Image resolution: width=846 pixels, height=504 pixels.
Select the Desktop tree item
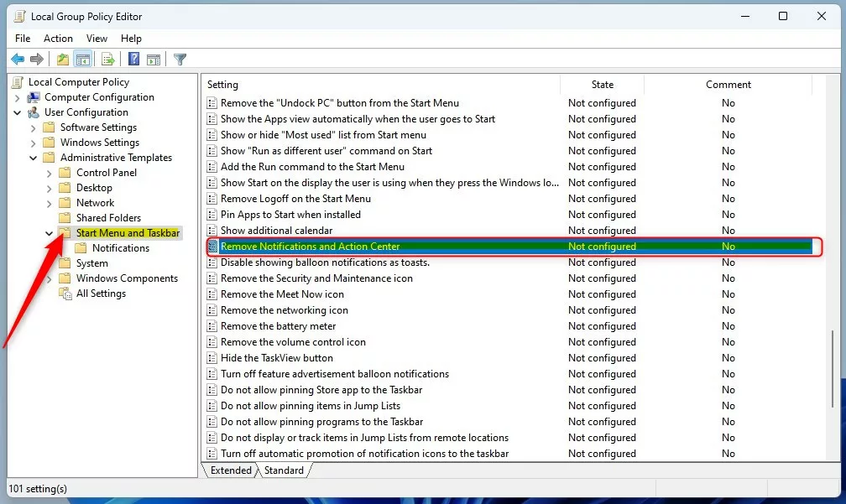[94, 188]
